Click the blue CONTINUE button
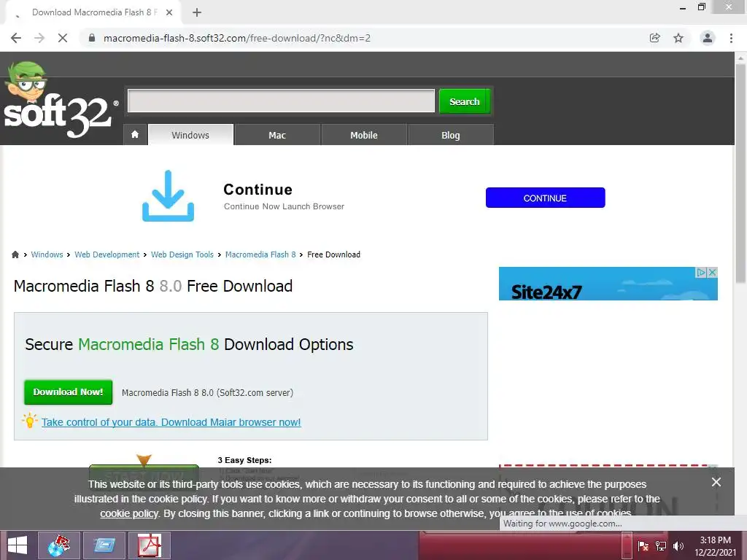 tap(545, 198)
